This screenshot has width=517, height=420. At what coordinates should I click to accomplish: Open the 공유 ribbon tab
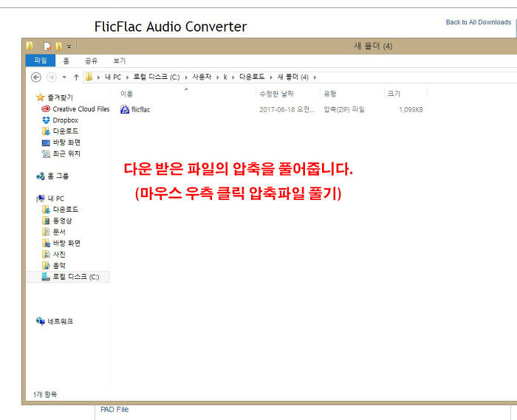pyautogui.click(x=92, y=61)
